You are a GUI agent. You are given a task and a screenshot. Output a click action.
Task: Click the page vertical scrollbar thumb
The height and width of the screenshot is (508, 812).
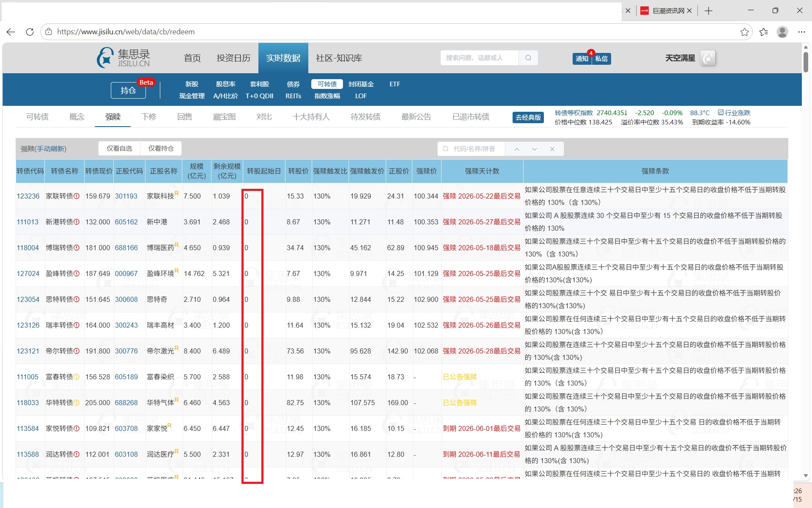pos(806,63)
